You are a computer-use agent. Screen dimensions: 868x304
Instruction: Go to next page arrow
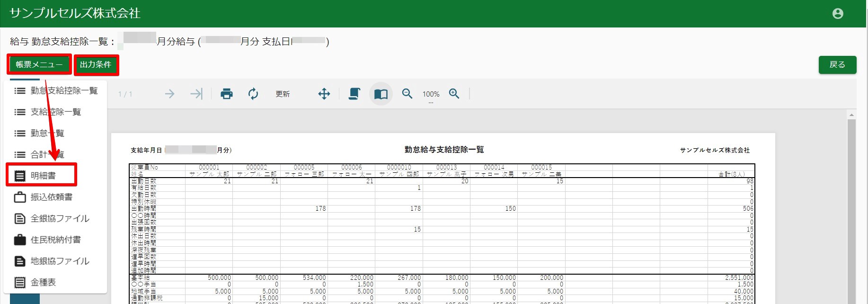[x=169, y=94]
